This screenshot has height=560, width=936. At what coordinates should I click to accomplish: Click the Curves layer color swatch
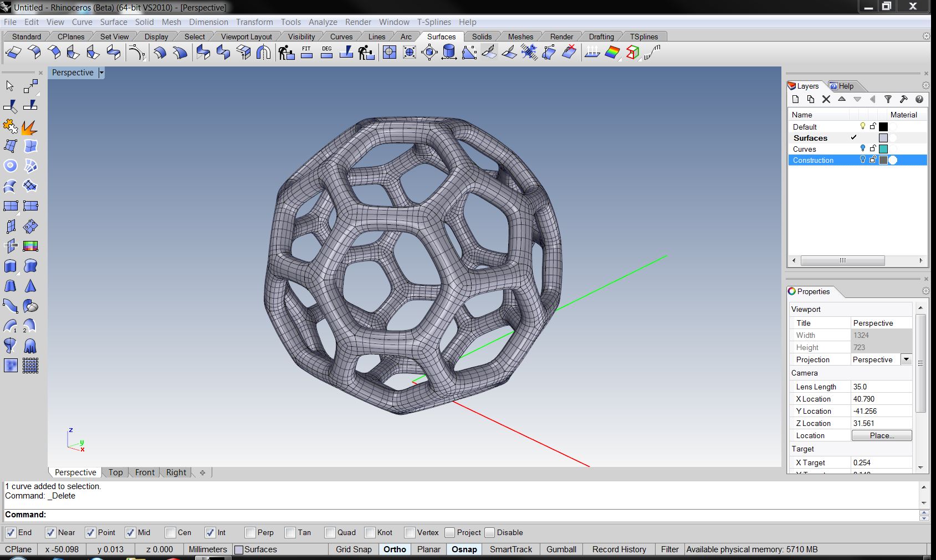pos(883,149)
